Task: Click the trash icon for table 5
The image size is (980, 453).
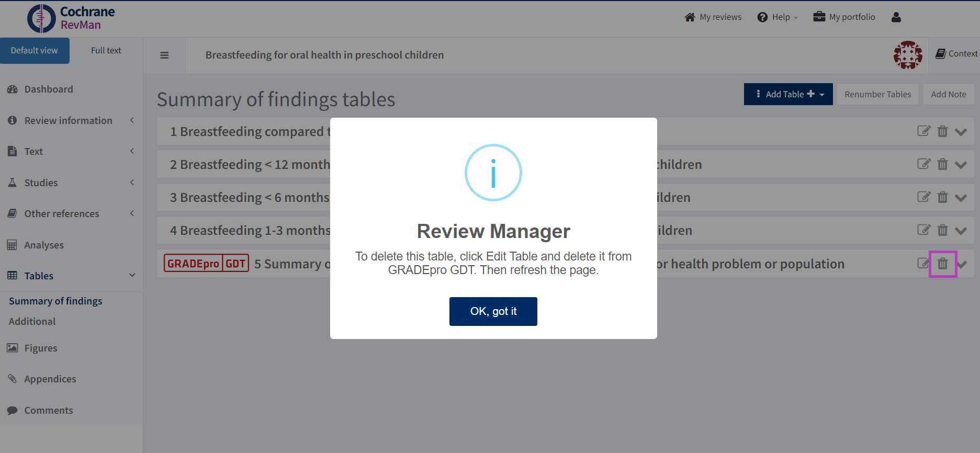Action: 942,264
